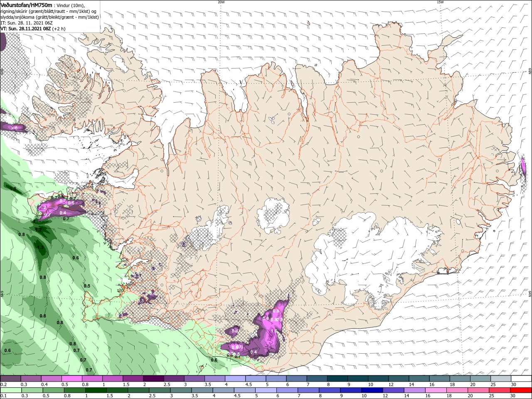Pick the darkest purple 2 swatch in the upper legend
This screenshot has height=399, width=532.
[154, 379]
